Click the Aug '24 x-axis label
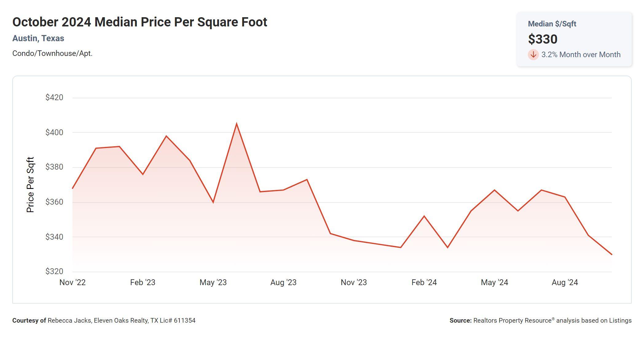The height and width of the screenshot is (338, 644). click(x=565, y=282)
